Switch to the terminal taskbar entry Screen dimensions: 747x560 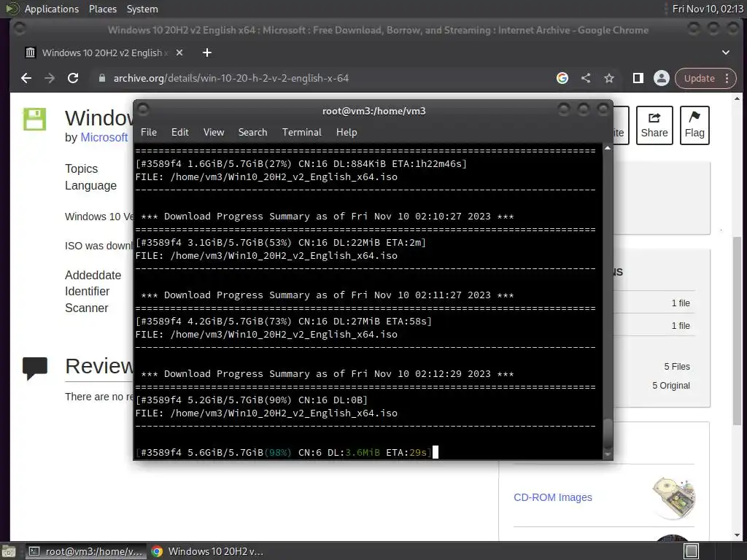tap(86, 551)
